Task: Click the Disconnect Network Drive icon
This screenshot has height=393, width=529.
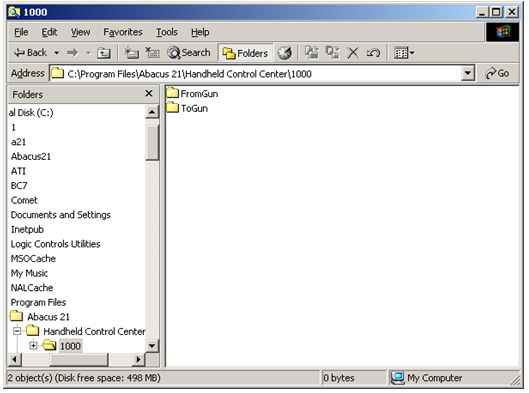Action: (x=152, y=53)
